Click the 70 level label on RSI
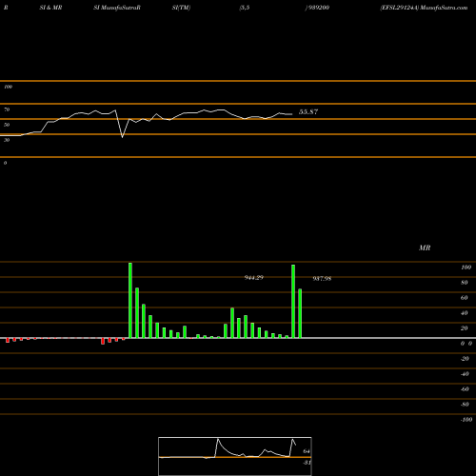 click(7, 109)
